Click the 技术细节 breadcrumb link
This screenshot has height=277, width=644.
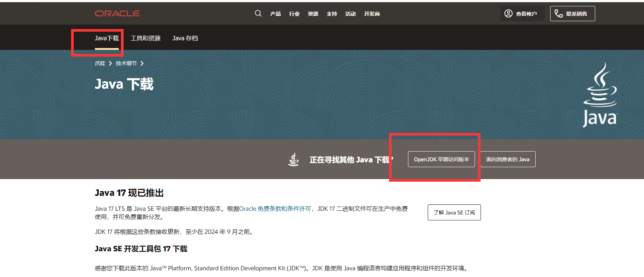point(126,63)
